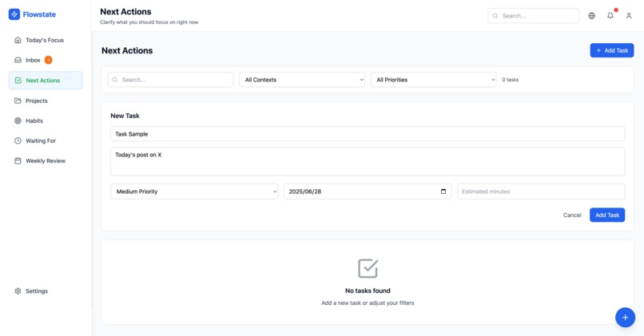
Task: Open the Inbox page
Action: click(x=46, y=60)
